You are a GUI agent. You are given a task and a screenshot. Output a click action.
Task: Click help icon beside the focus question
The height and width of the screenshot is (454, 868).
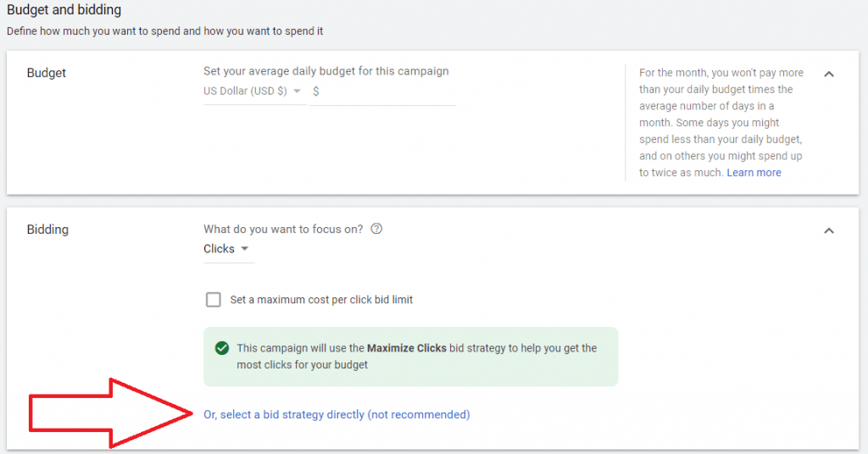(377, 229)
